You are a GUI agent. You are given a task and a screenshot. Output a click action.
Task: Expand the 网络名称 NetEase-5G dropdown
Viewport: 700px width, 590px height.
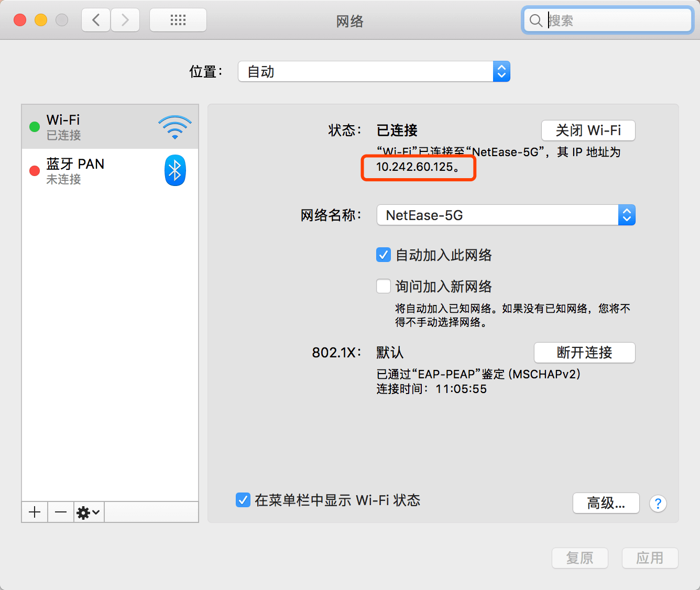(x=506, y=215)
